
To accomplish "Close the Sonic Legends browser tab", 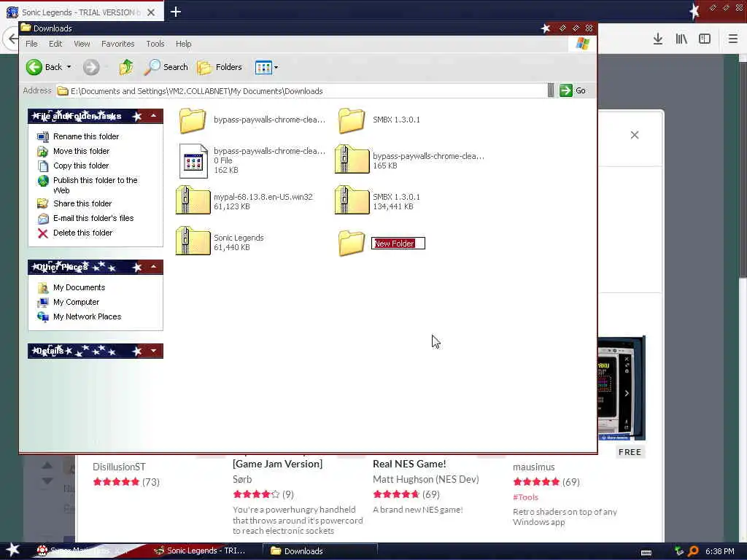I will pyautogui.click(x=151, y=12).
